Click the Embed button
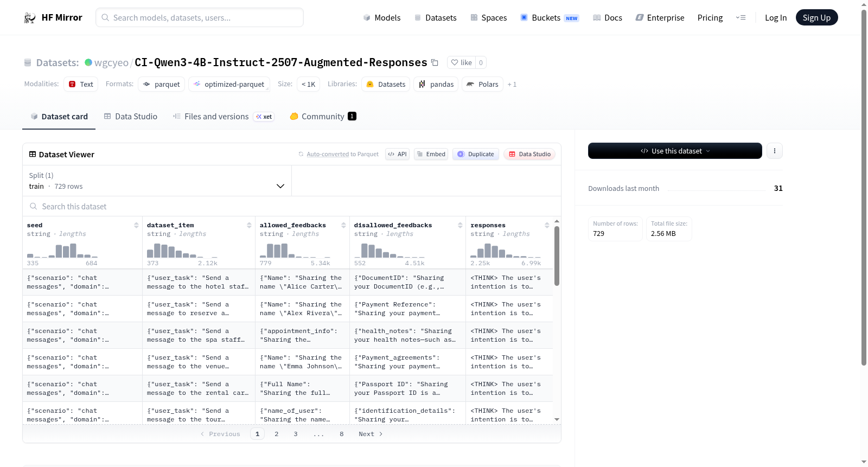 (431, 154)
